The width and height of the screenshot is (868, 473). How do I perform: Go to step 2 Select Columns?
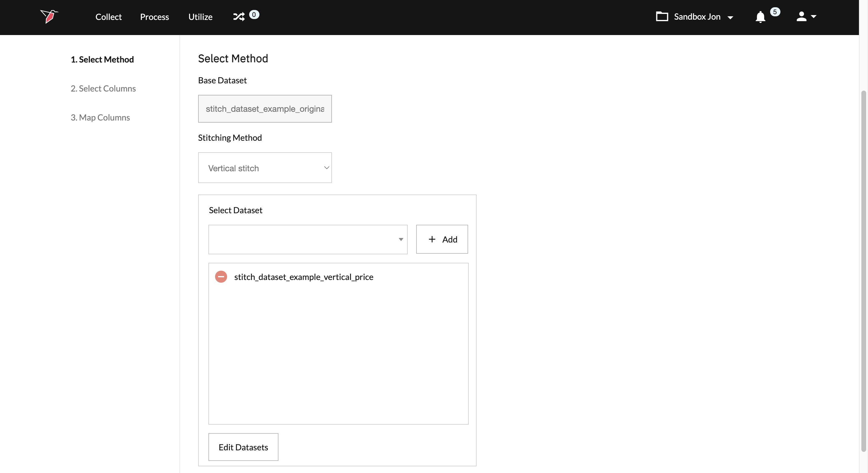coord(103,88)
